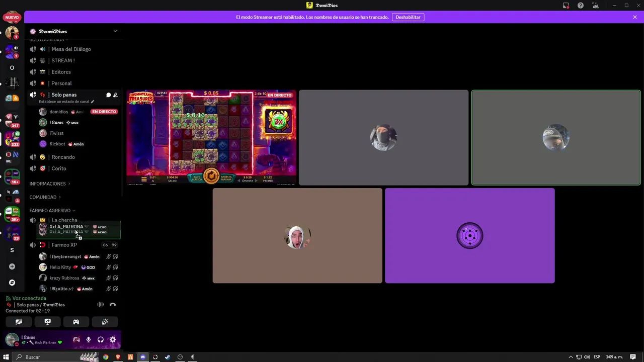This screenshot has width=644, height=362.
Task: Select the brown tile with hooded avatar
Action: pyautogui.click(x=297, y=236)
